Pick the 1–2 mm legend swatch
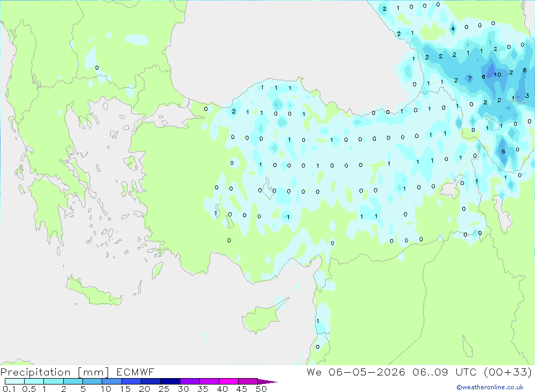The width and height of the screenshot is (535, 392). tap(53, 381)
